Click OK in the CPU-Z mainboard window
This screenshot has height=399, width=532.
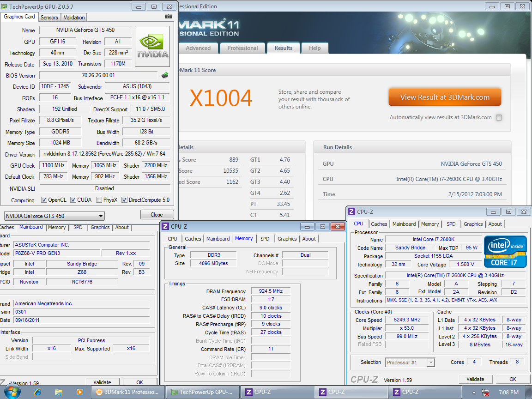point(139,382)
